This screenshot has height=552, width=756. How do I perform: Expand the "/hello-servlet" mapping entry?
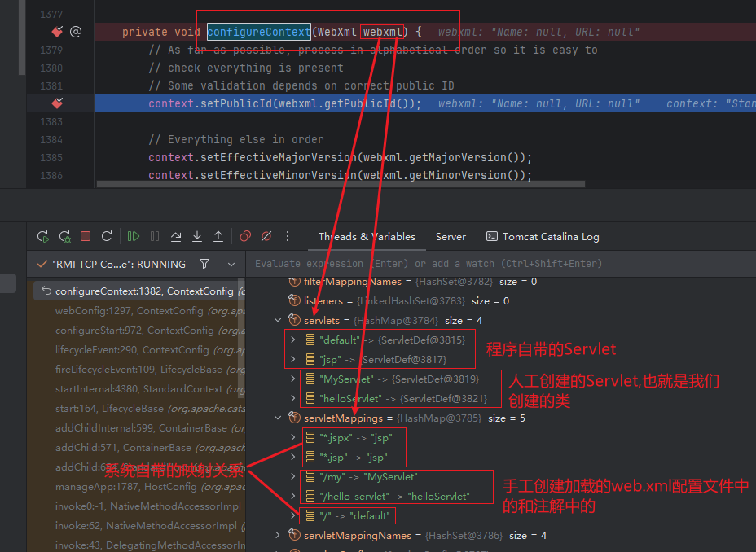[x=292, y=496]
